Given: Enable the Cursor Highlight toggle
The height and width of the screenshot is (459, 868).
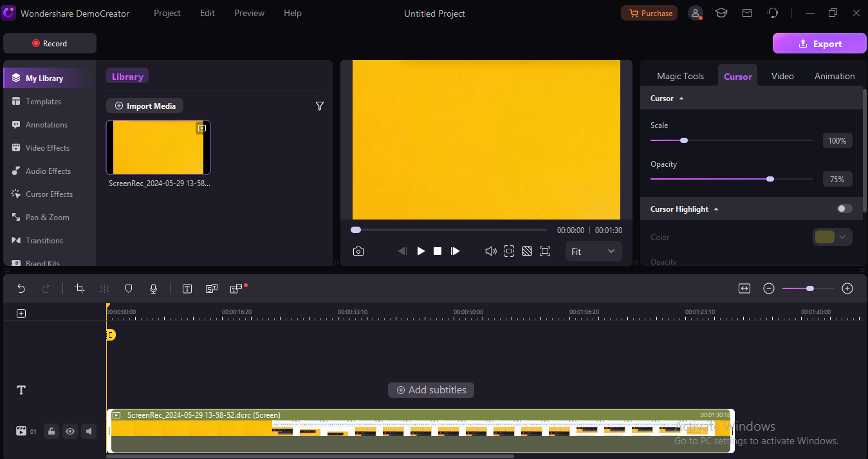Looking at the screenshot, I should [x=844, y=209].
